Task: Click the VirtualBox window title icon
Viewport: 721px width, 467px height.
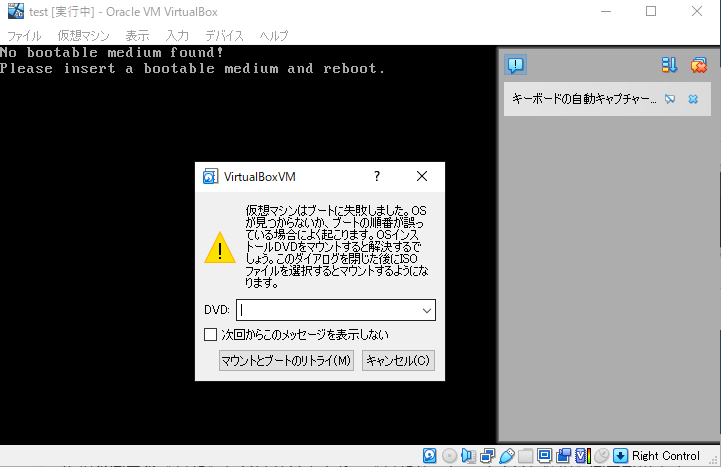Action: tap(16, 11)
